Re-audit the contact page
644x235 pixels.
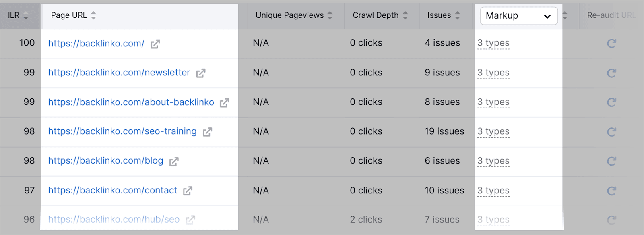point(612,191)
